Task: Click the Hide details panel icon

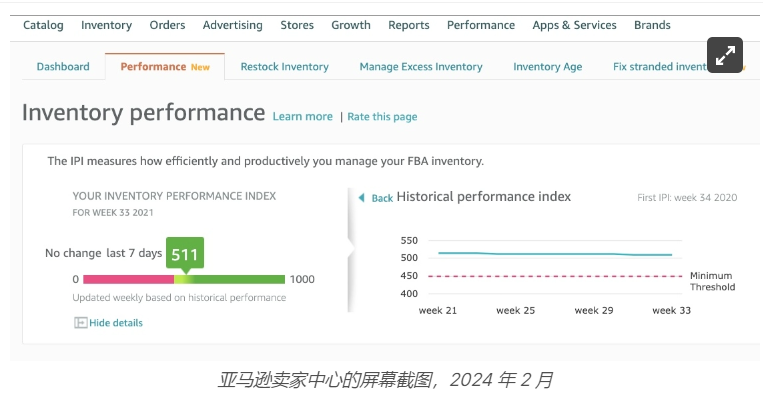Action: click(80, 323)
